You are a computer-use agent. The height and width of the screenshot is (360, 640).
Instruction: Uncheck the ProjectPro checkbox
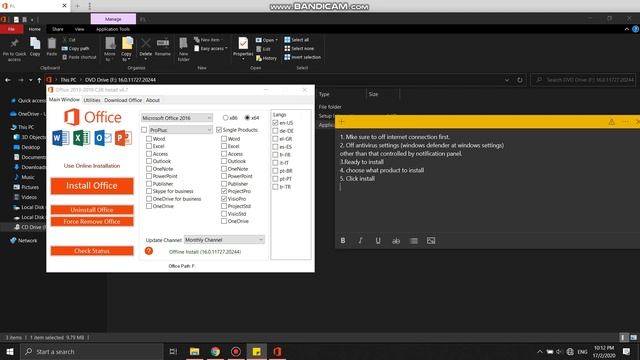pyautogui.click(x=224, y=191)
